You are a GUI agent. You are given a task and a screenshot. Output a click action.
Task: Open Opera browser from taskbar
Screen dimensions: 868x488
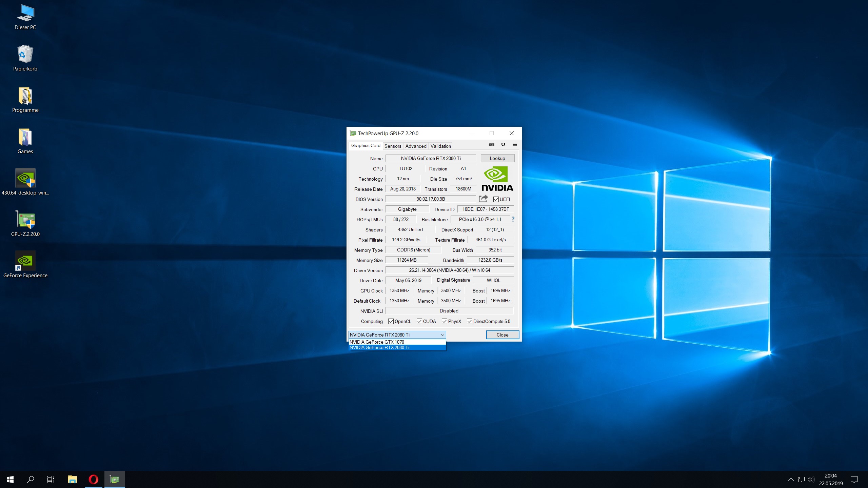click(x=93, y=479)
